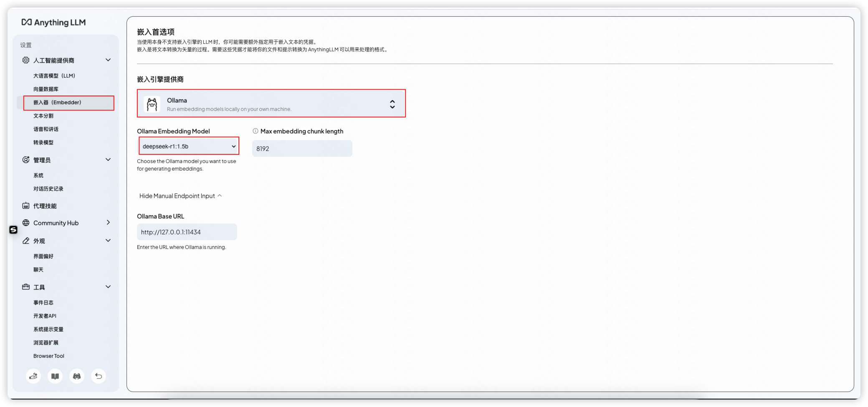The height and width of the screenshot is (407, 868).
Task: Collapse the 工具 section chevron
Action: point(108,287)
